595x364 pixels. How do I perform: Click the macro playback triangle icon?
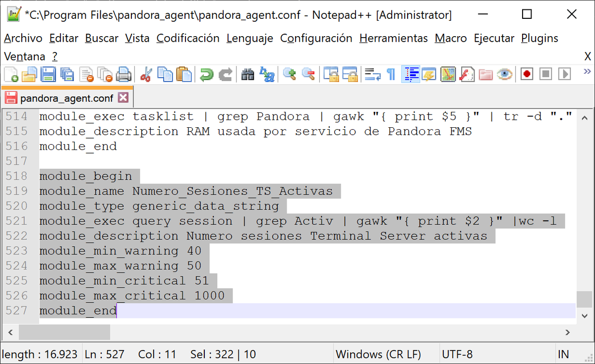tap(564, 74)
